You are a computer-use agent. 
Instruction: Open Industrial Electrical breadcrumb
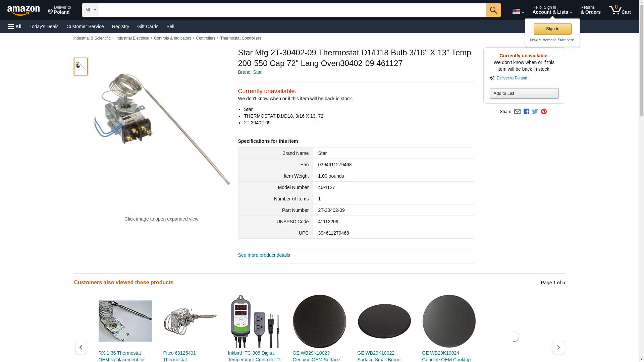(132, 38)
